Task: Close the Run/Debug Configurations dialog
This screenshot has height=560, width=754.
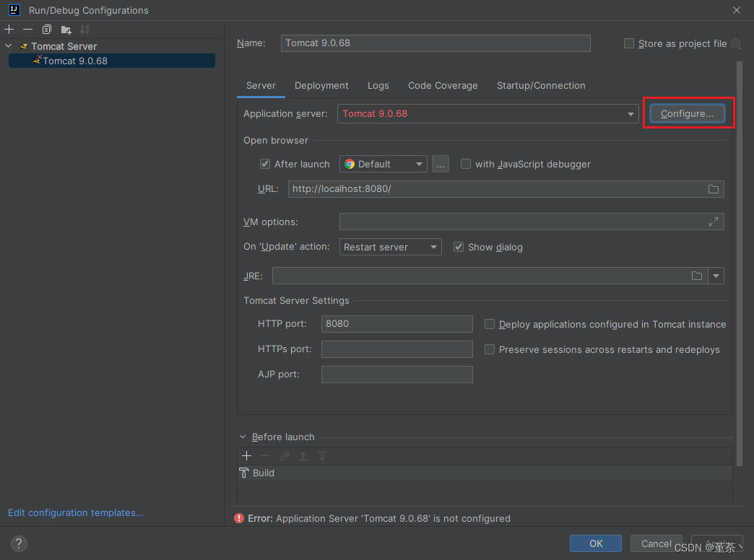Action: (x=736, y=10)
